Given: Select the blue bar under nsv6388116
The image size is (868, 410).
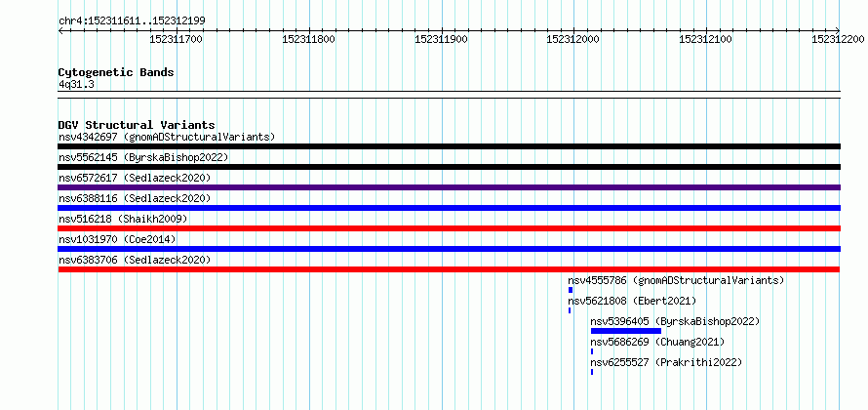Looking at the screenshot, I should point(449,208).
